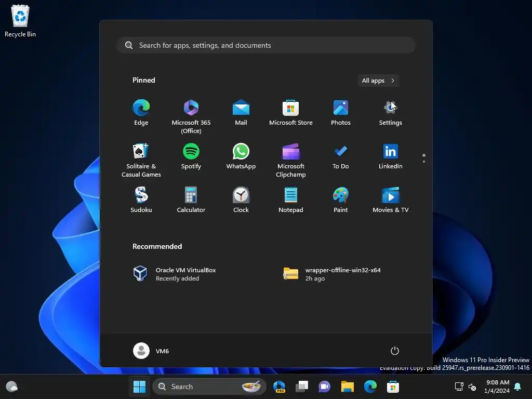Open the VM6 user account menu
Viewport: 532px width, 399px height.
click(151, 351)
